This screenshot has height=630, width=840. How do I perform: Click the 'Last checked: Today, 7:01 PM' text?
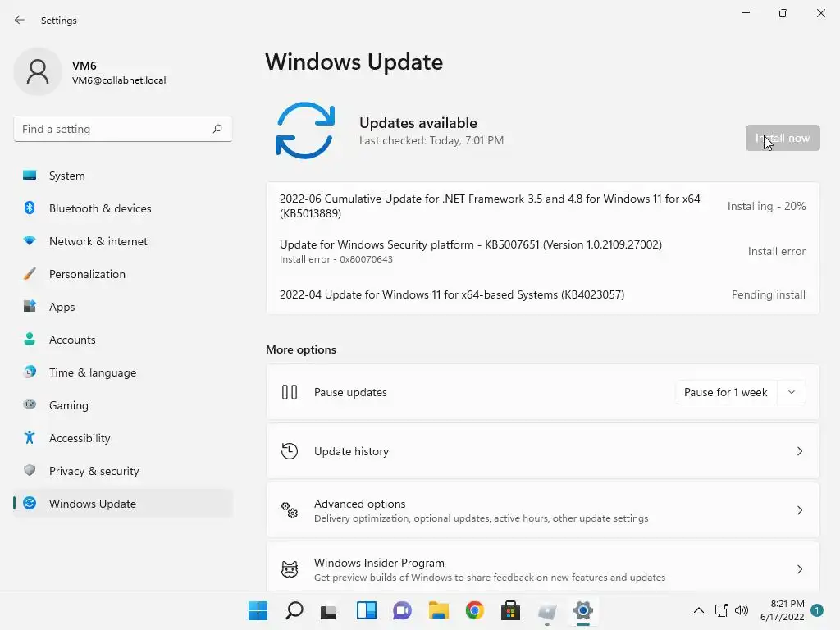[x=431, y=140]
